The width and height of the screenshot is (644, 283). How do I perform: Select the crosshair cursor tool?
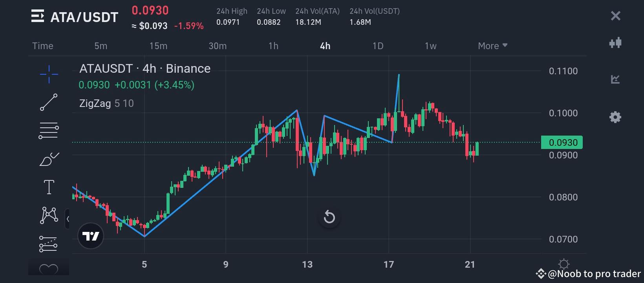tap(49, 74)
